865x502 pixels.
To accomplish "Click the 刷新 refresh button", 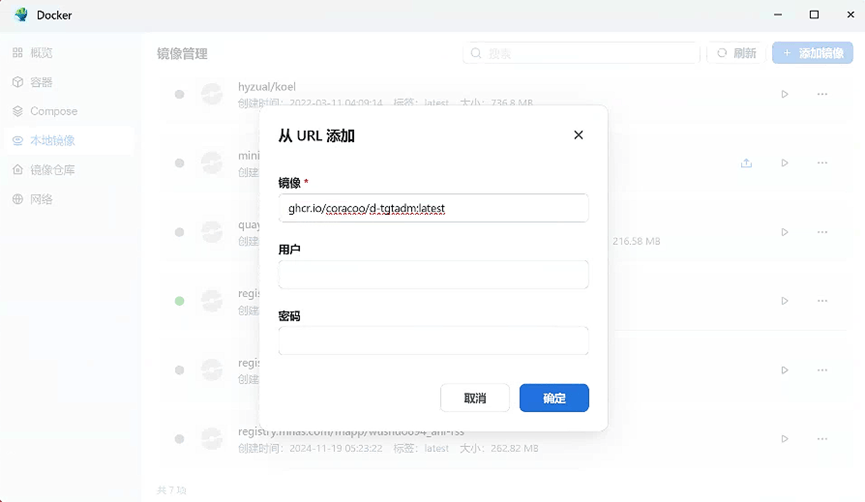I will click(736, 53).
